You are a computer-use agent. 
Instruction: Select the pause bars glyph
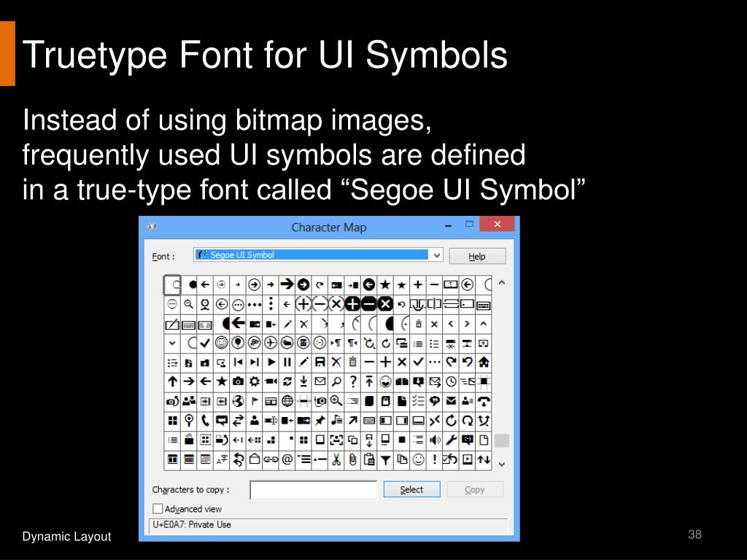[x=287, y=362]
